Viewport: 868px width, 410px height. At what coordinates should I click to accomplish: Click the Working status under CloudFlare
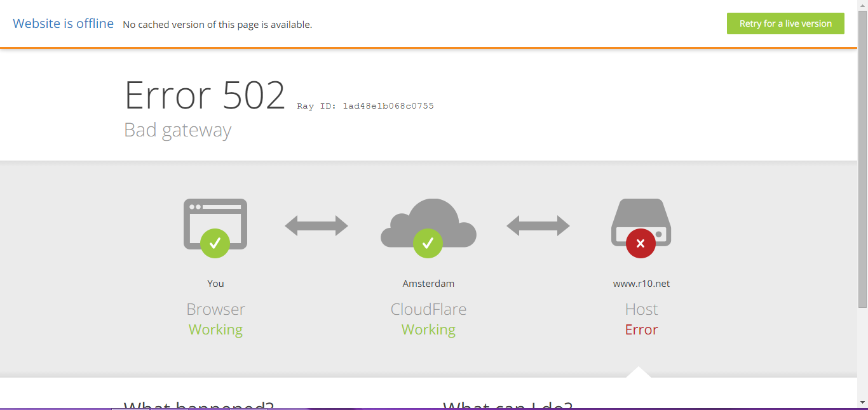428,330
